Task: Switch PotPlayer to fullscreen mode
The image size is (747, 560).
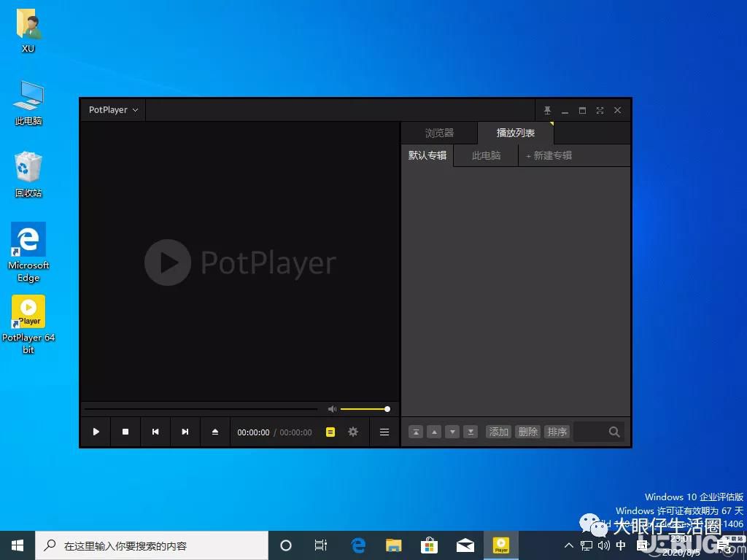Action: click(600, 111)
